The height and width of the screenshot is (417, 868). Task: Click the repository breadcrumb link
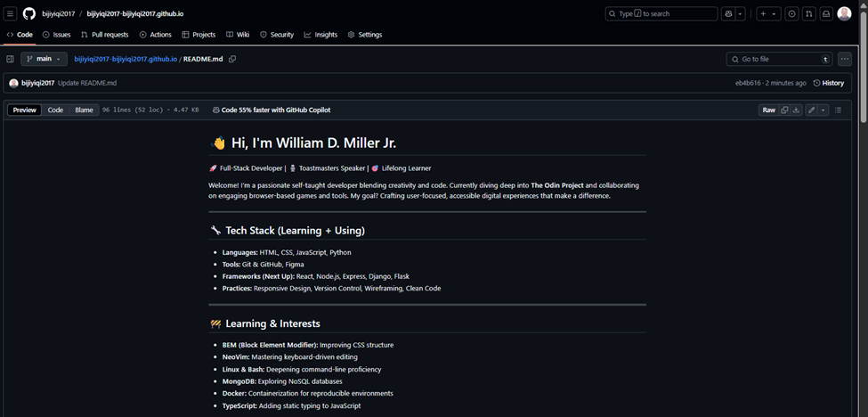point(126,59)
